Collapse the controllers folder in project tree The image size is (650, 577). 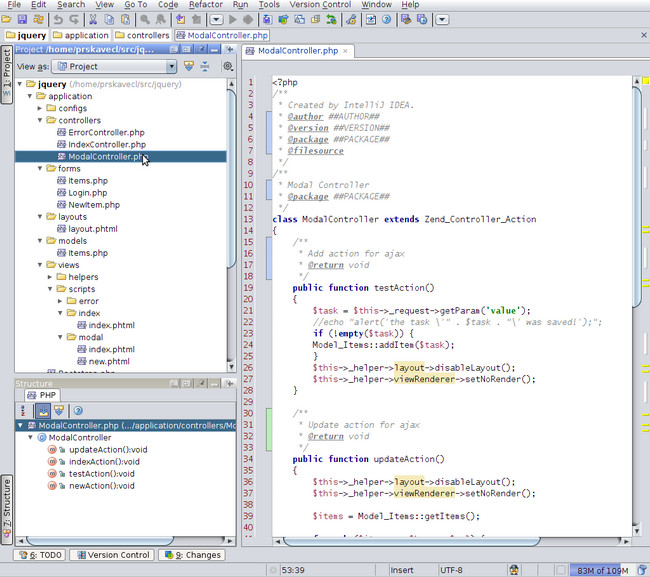(39, 120)
